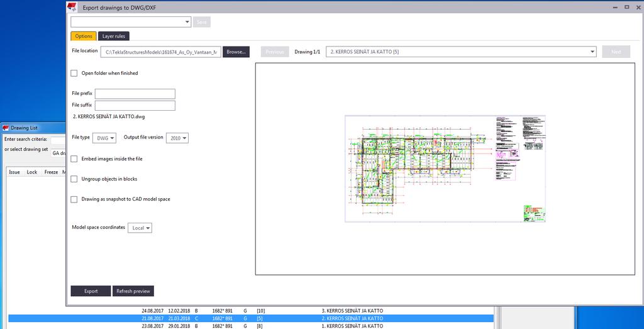Click the Export button
This screenshot has width=644, height=329.
(91, 291)
